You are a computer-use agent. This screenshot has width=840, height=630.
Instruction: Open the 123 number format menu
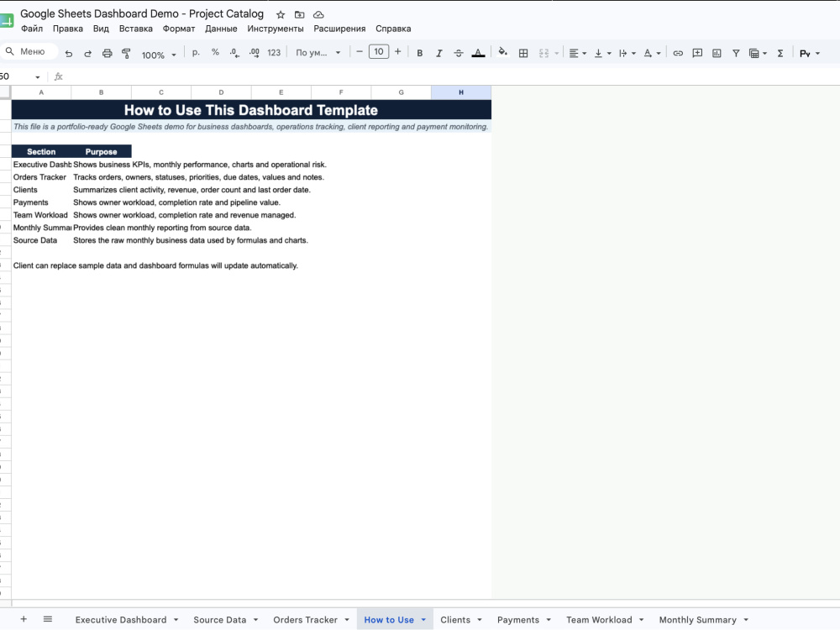[274, 52]
